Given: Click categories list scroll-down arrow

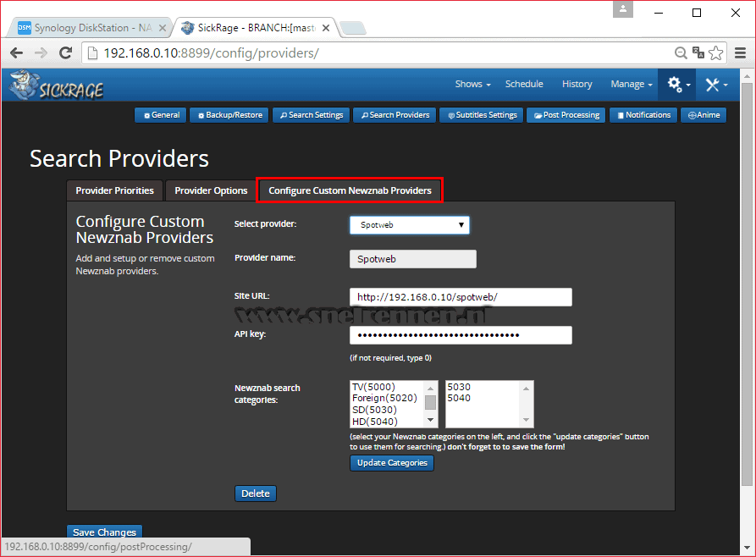Looking at the screenshot, I should [x=431, y=421].
